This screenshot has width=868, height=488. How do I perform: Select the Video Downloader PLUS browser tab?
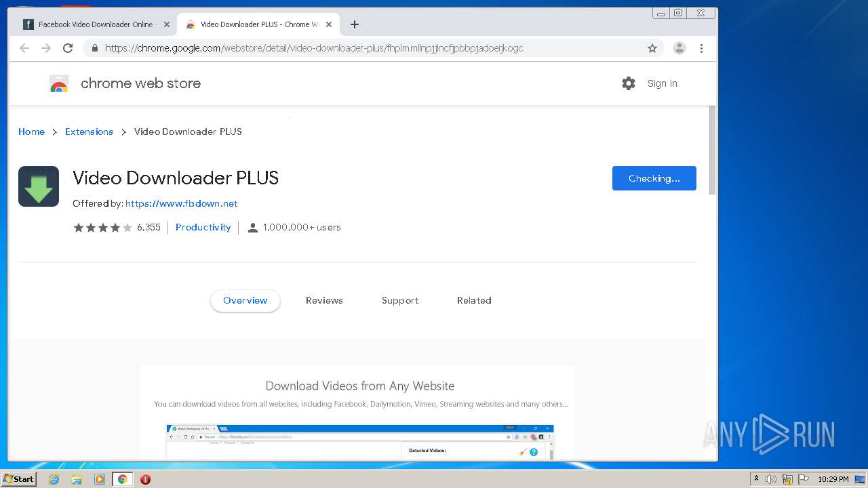point(258,24)
